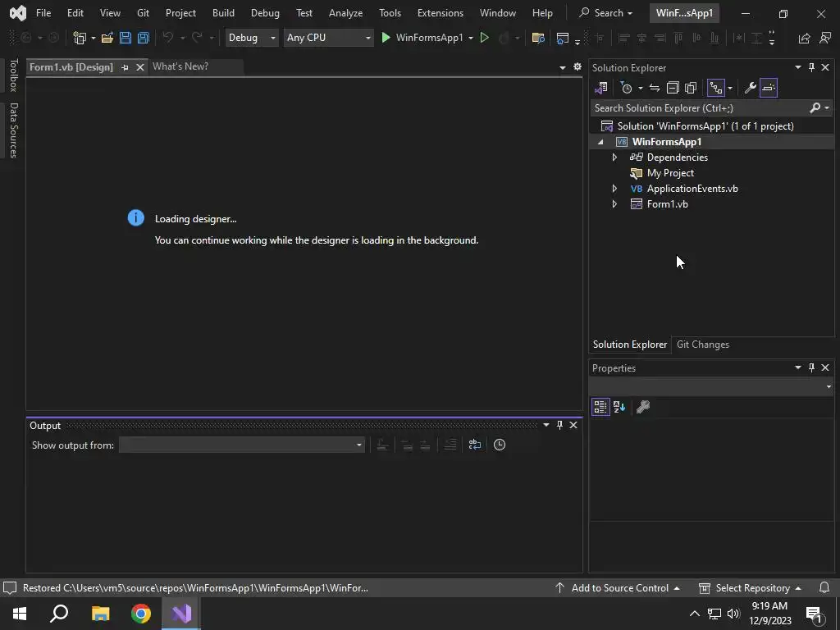
Task: Toggle word wrap in Output panel
Action: [475, 444]
